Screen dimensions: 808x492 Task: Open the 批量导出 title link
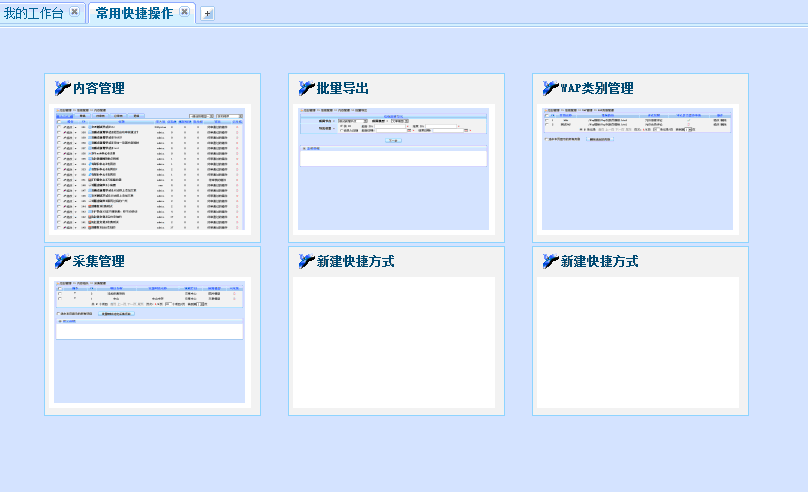[343, 89]
